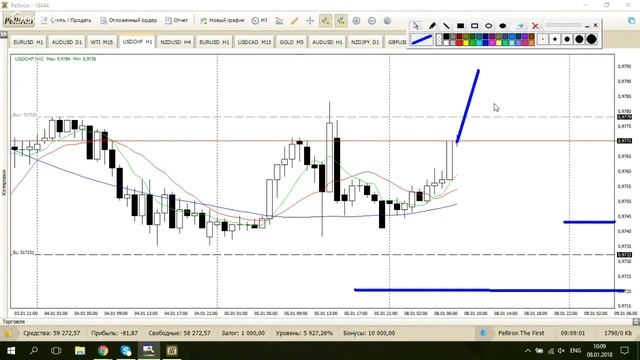Clear drawings with the red X icon
Viewport: 640px width, 360px height.
pos(535,26)
